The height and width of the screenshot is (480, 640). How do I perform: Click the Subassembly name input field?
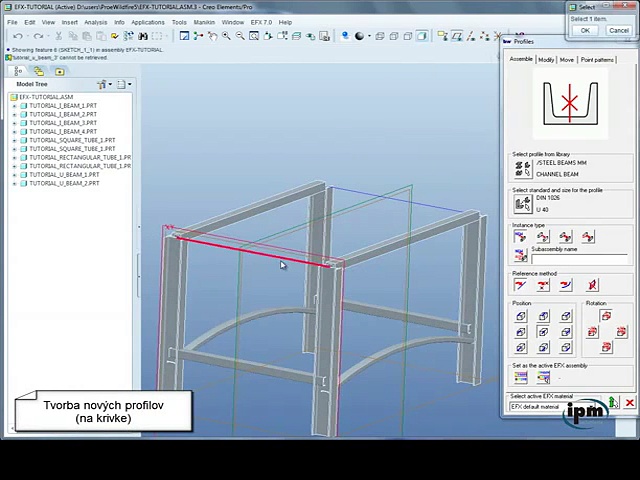[580, 259]
